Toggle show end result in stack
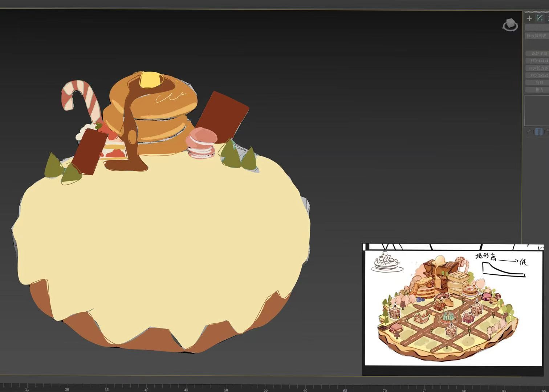The height and width of the screenshot is (392, 549). [539, 131]
